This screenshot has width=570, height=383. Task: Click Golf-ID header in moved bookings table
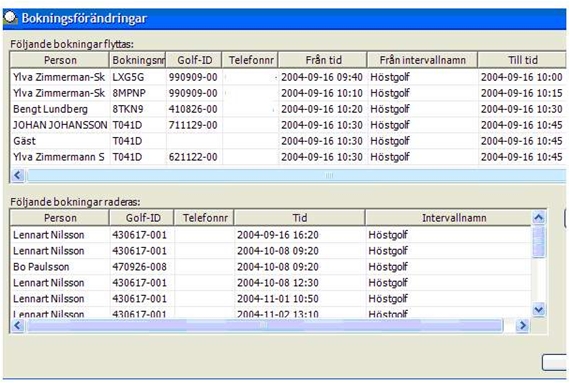click(194, 60)
